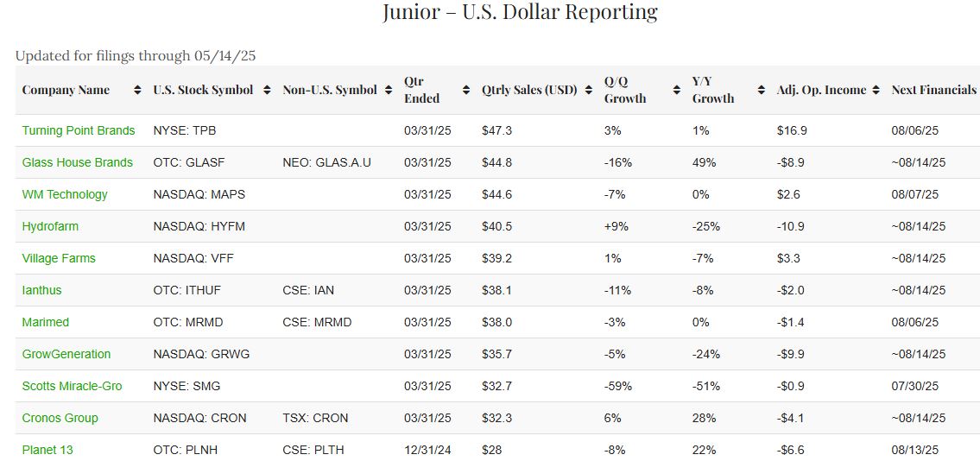Sort by Adj. Op. Income arrows
980x461 pixels.
876,90
